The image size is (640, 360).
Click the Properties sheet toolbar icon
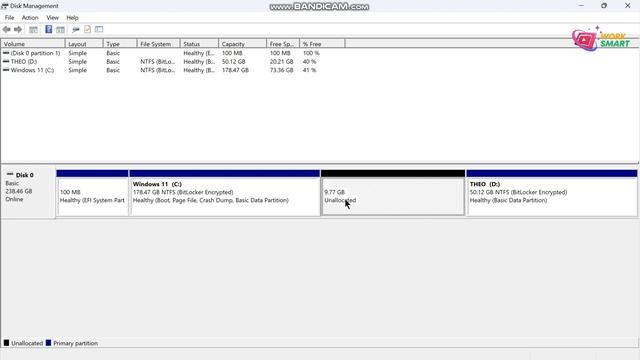coord(87,29)
